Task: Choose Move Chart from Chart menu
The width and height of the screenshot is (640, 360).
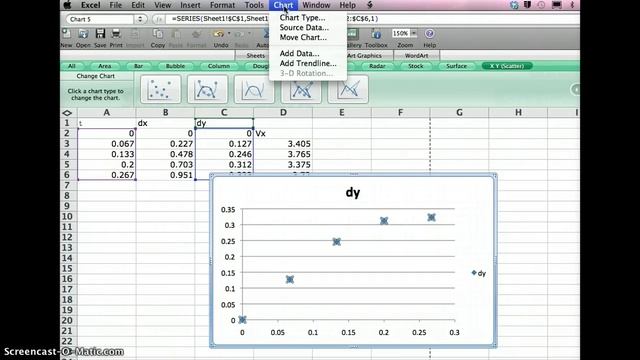Action: (x=303, y=37)
